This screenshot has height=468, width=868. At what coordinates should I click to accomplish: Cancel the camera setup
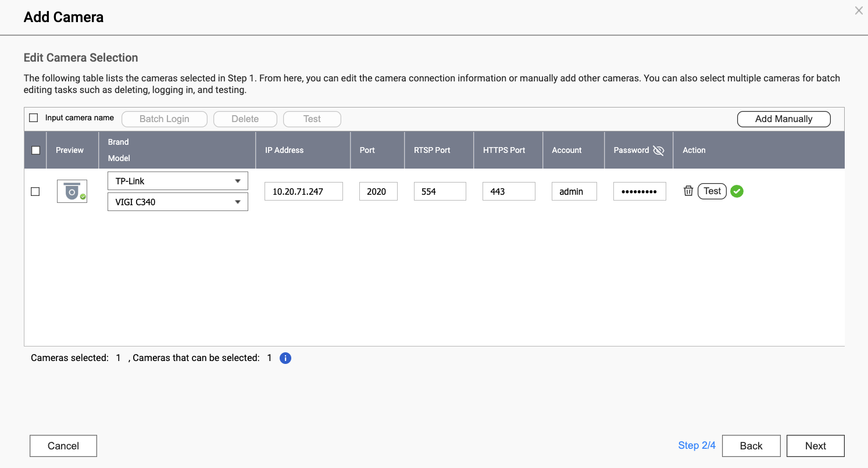click(63, 446)
